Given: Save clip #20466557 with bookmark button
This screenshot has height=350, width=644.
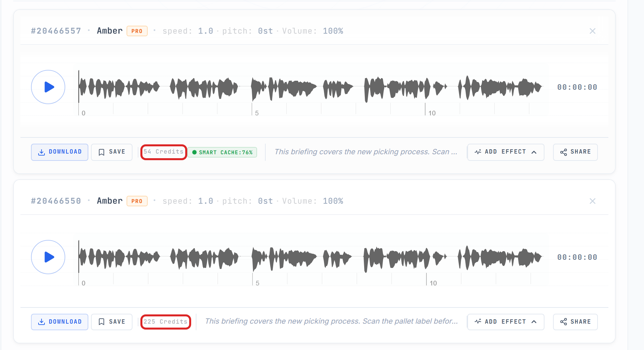Looking at the screenshot, I should [x=112, y=152].
